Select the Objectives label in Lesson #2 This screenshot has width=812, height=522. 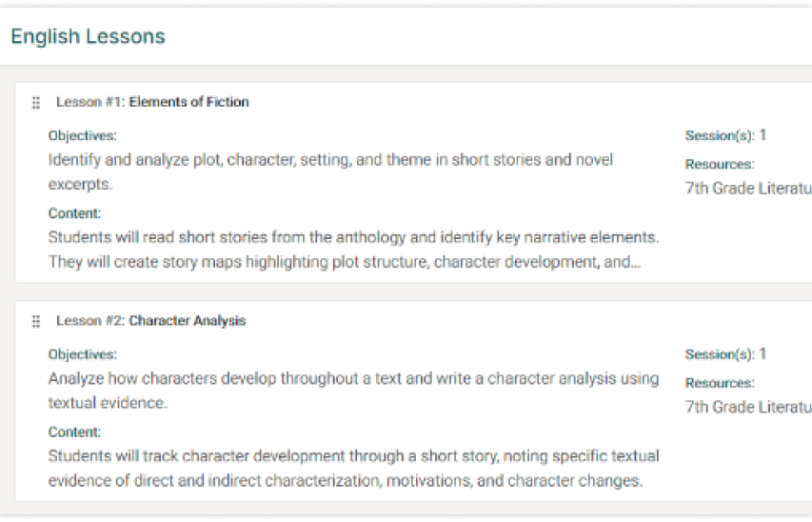coord(82,354)
